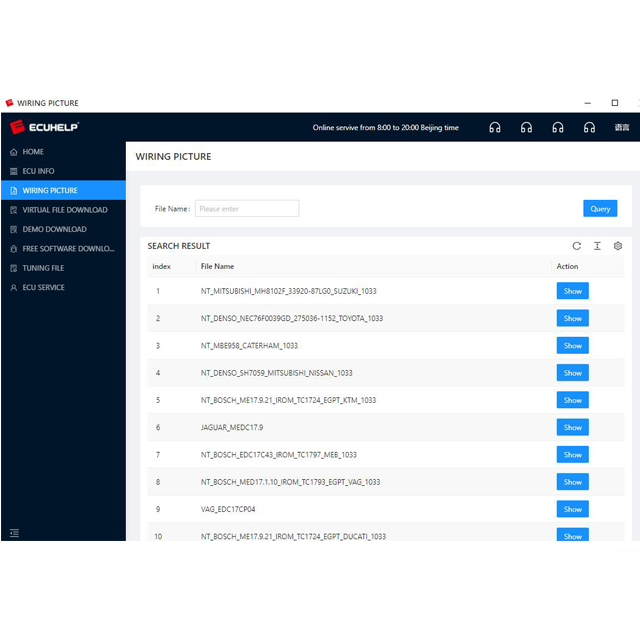Open ECU SERVICE in sidebar
The height and width of the screenshot is (640, 640).
click(43, 287)
